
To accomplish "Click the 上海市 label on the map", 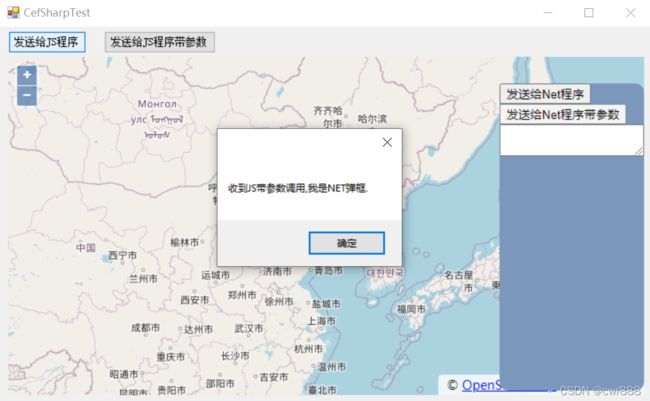I will pyautogui.click(x=321, y=321).
